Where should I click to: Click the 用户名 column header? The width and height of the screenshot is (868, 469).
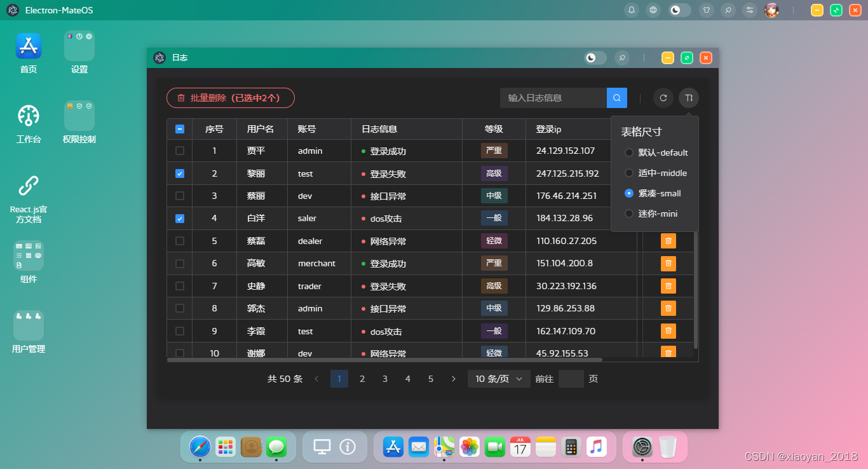[x=261, y=129]
